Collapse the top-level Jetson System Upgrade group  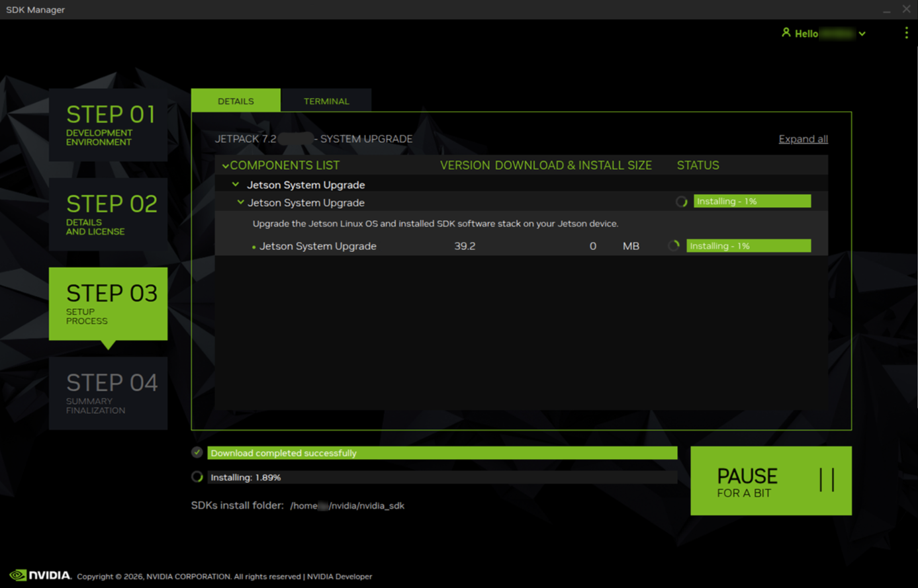click(x=236, y=185)
